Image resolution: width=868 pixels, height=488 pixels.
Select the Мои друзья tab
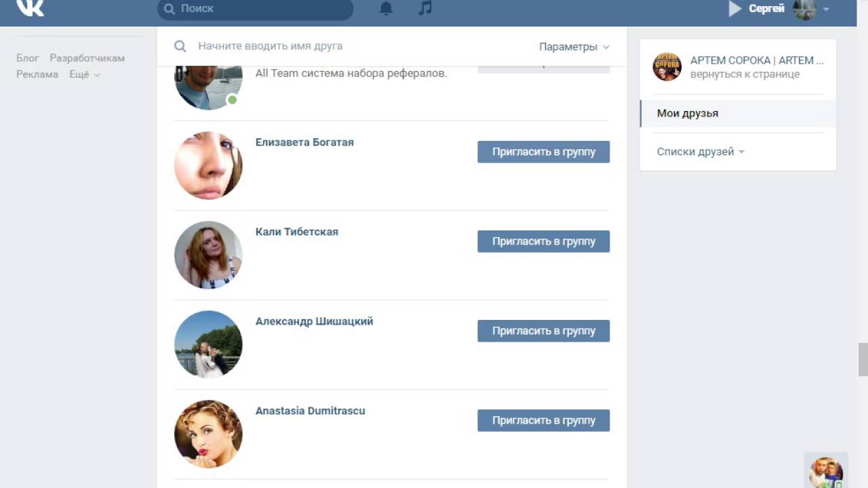point(738,113)
